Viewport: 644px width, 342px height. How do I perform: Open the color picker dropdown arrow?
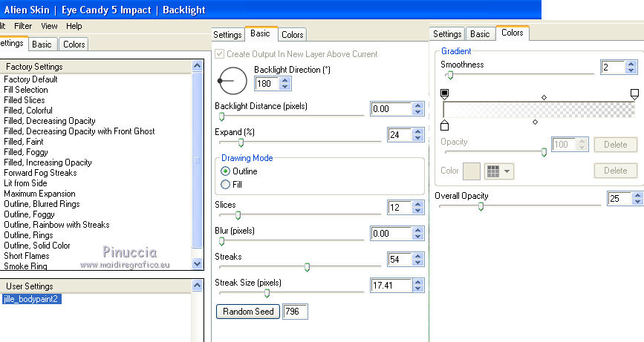(507, 171)
